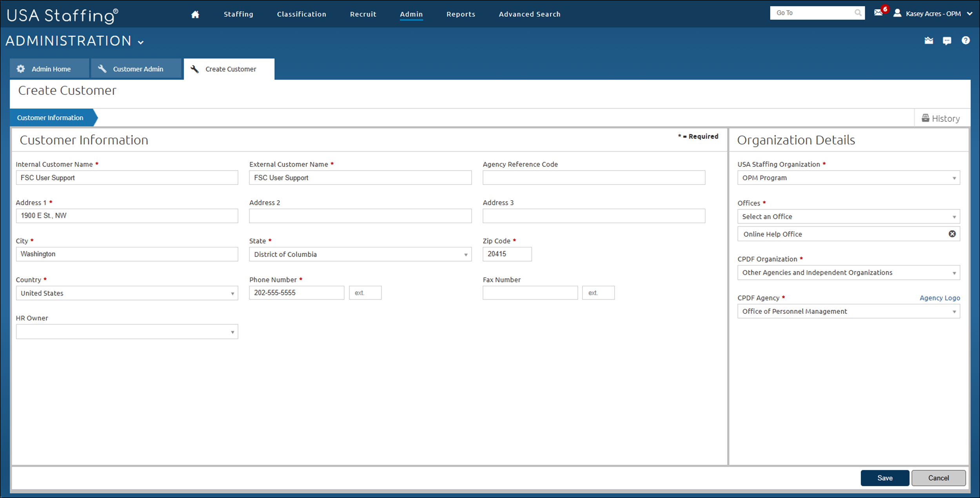This screenshot has width=980, height=498.
Task: Click the Agency Reference Code field
Action: click(x=594, y=177)
